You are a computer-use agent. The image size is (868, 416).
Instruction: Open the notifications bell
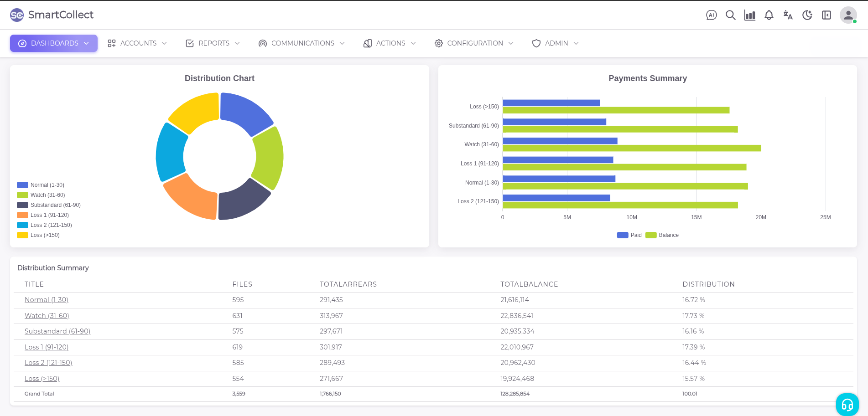tap(769, 15)
